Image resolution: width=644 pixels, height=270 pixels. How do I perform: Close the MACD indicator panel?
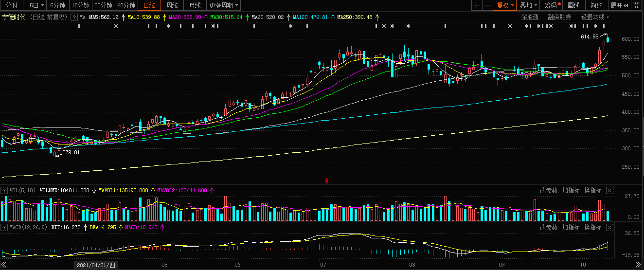click(609, 227)
